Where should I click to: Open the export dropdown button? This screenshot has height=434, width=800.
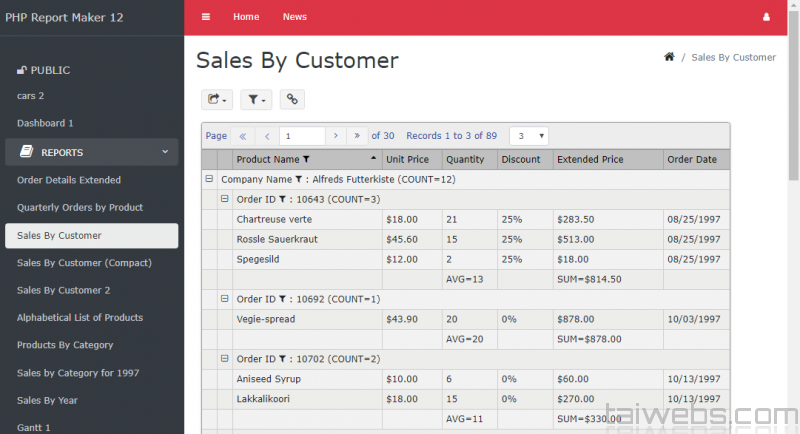tap(217, 99)
